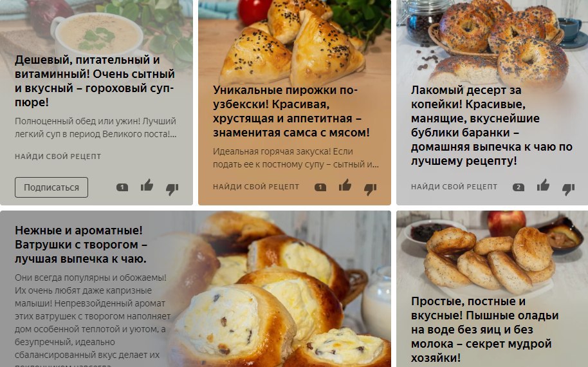
Task: Open channel НАЙДИ СВОЙ РЕЦЕПТ on samsa card
Action: (x=256, y=187)
